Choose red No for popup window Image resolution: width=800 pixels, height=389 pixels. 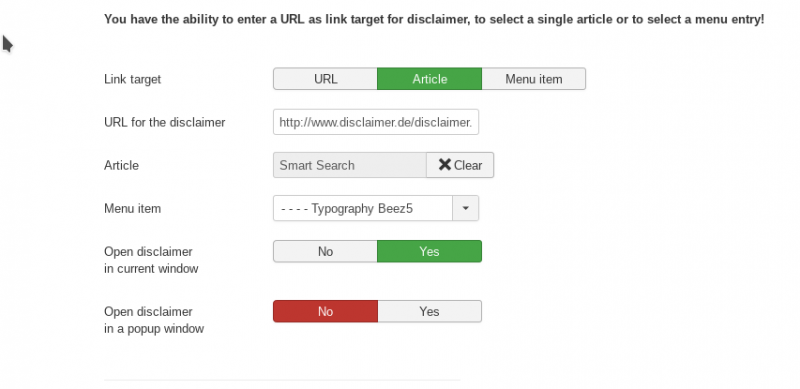[x=326, y=311]
